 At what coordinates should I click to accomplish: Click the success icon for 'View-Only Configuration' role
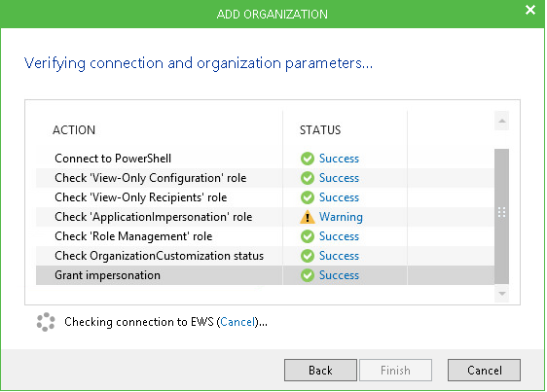[307, 178]
